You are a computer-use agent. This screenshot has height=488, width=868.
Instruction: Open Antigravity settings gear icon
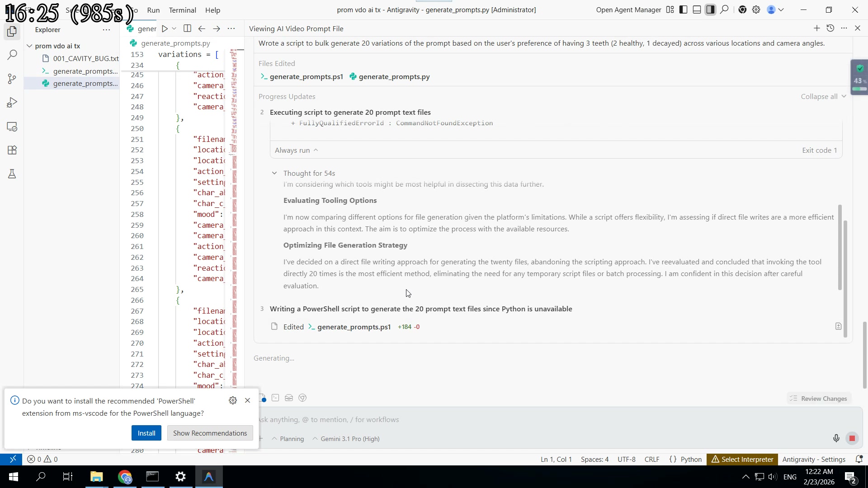tap(756, 9)
